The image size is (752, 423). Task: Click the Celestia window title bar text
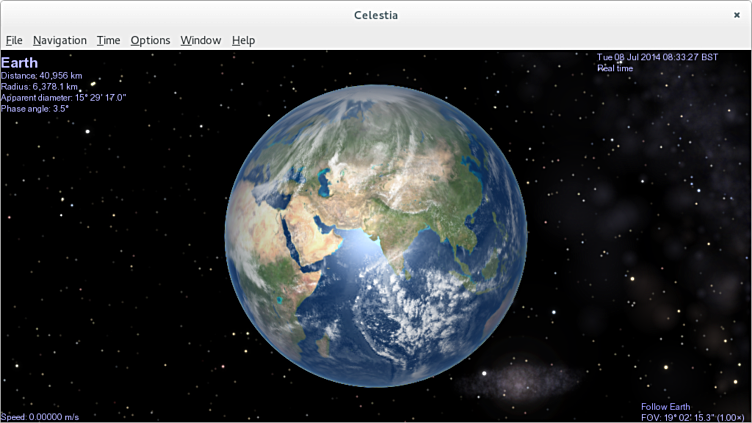coord(376,15)
